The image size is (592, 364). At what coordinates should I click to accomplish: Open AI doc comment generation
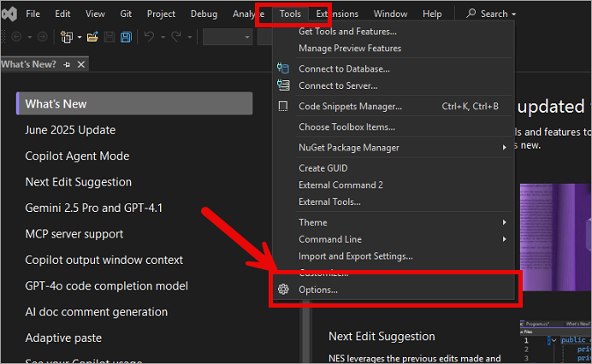pos(97,312)
